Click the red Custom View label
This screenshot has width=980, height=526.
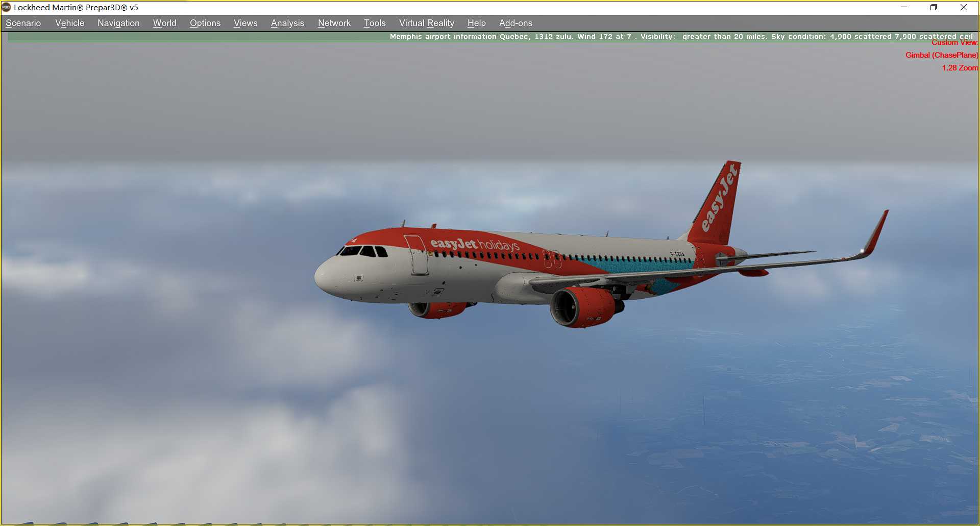pyautogui.click(x=955, y=42)
